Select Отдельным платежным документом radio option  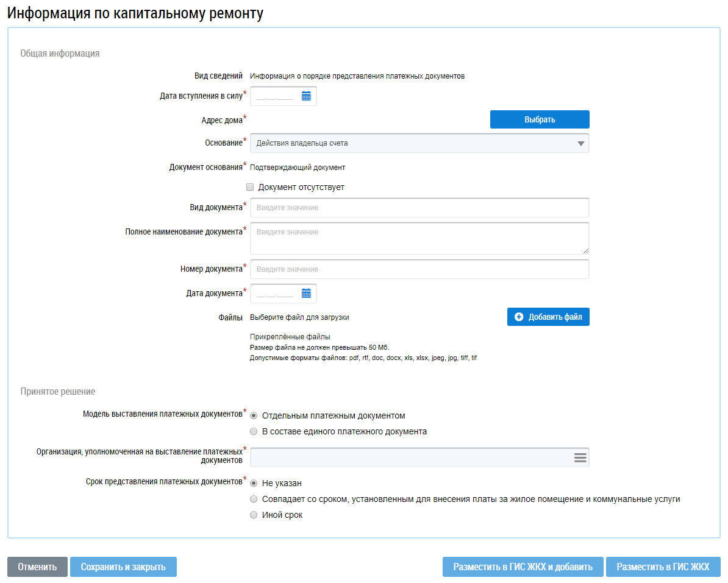[254, 416]
